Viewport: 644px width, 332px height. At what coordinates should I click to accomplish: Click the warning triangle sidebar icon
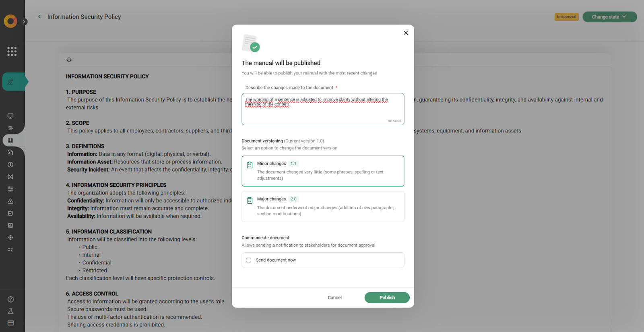(x=10, y=201)
